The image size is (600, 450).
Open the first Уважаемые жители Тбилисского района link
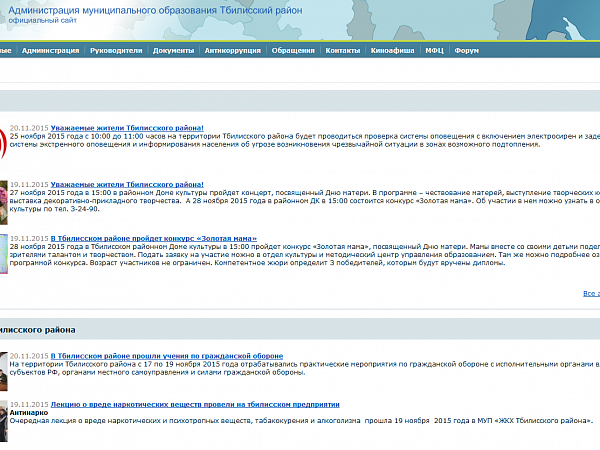point(126,129)
